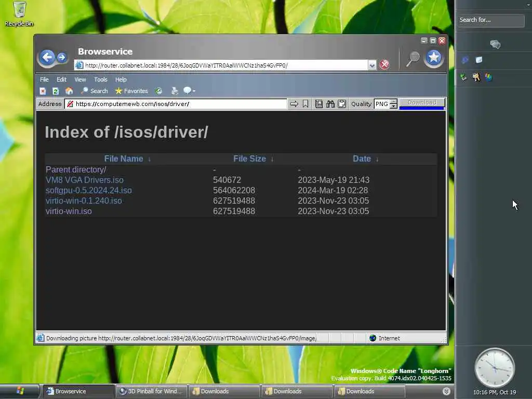Screen dimensions: 532x399
Task: Click the Forward arrow beside the Back button
Action: pos(62,58)
